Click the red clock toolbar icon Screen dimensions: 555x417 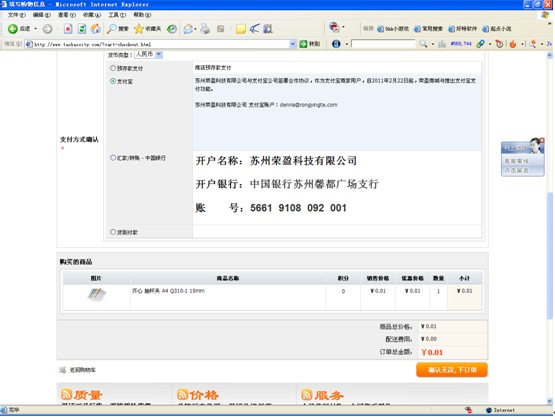point(499,44)
